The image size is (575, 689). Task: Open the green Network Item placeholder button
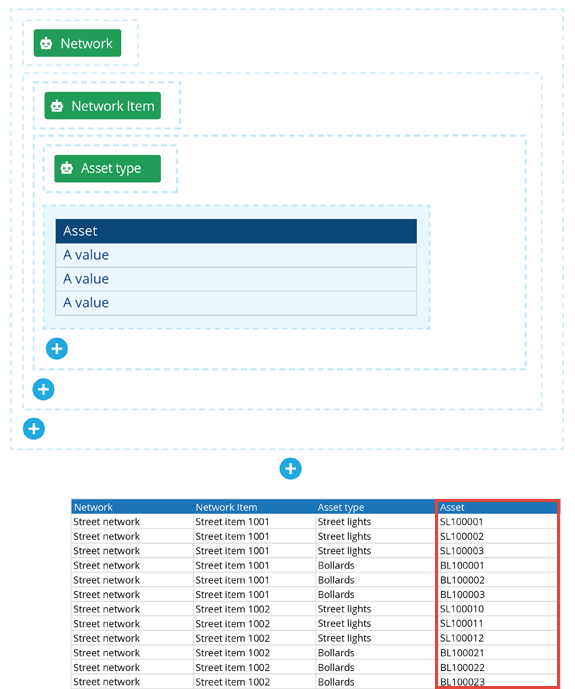tap(103, 105)
